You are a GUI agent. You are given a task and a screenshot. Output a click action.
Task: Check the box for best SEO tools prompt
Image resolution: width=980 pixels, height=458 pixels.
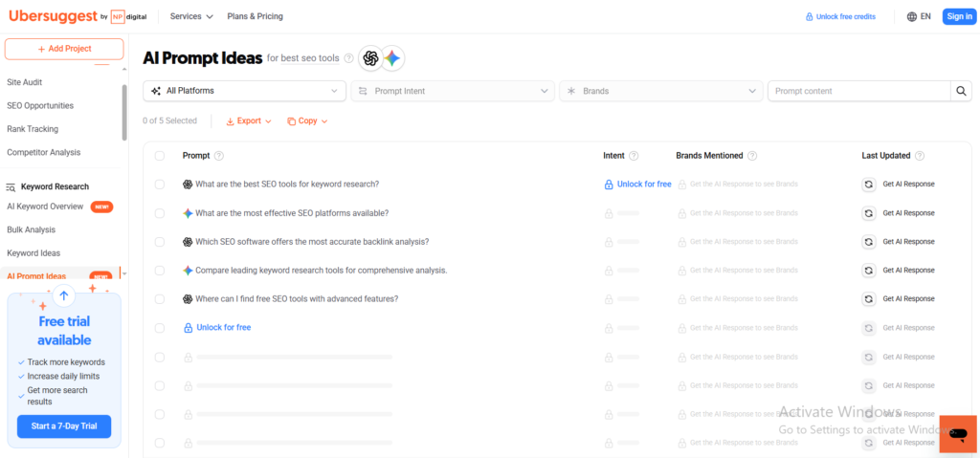coord(160,185)
